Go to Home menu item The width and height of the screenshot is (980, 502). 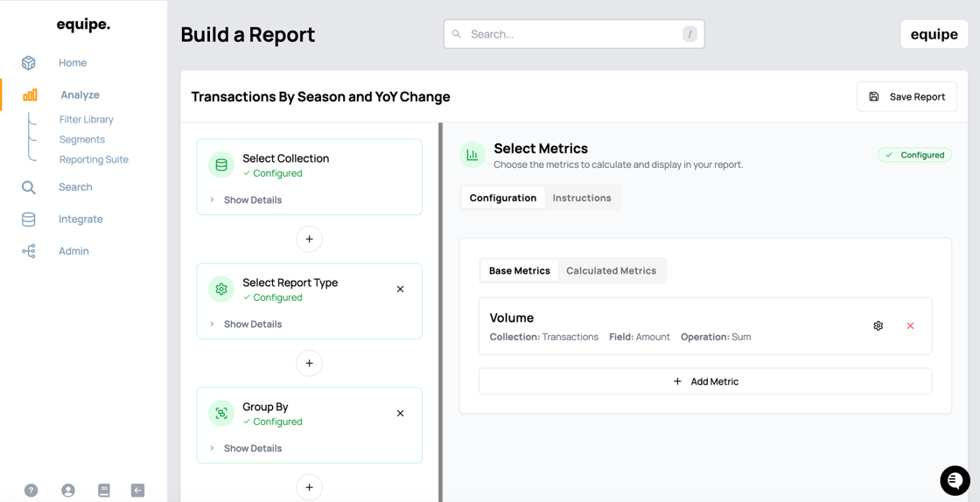[x=73, y=63]
